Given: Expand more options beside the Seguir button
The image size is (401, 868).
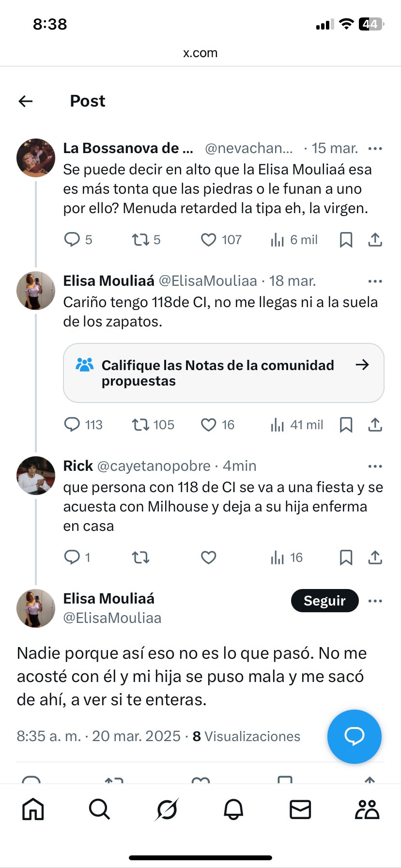Looking at the screenshot, I should pyautogui.click(x=375, y=601).
